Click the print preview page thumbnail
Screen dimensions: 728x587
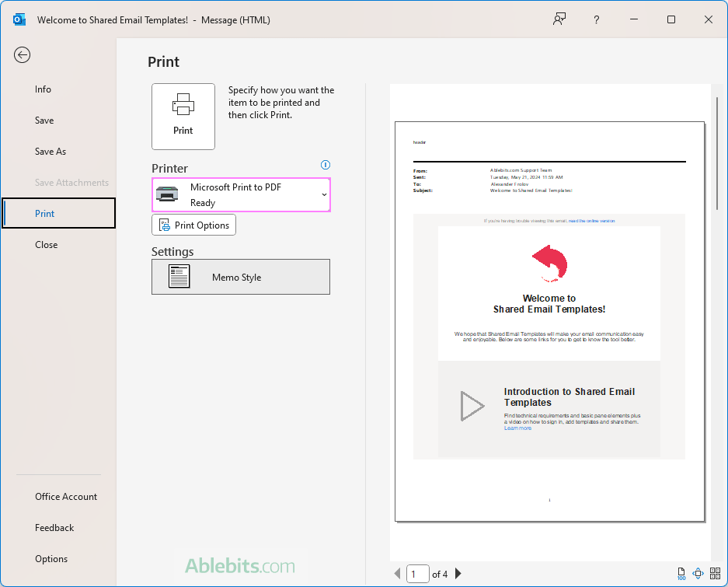point(550,322)
